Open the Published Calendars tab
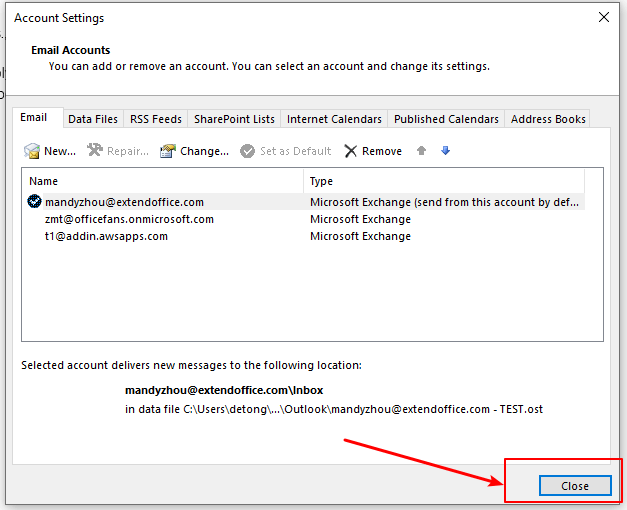 click(x=446, y=119)
